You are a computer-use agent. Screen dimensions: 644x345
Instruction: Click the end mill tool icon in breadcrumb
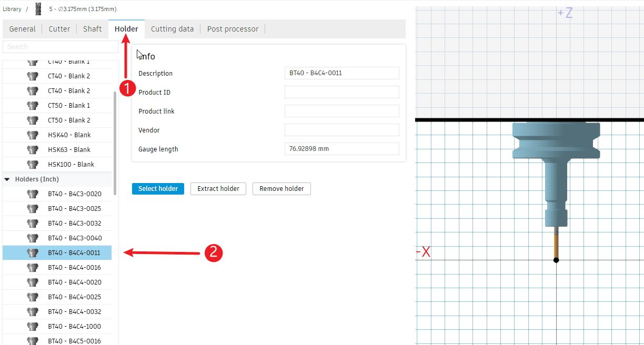point(38,9)
